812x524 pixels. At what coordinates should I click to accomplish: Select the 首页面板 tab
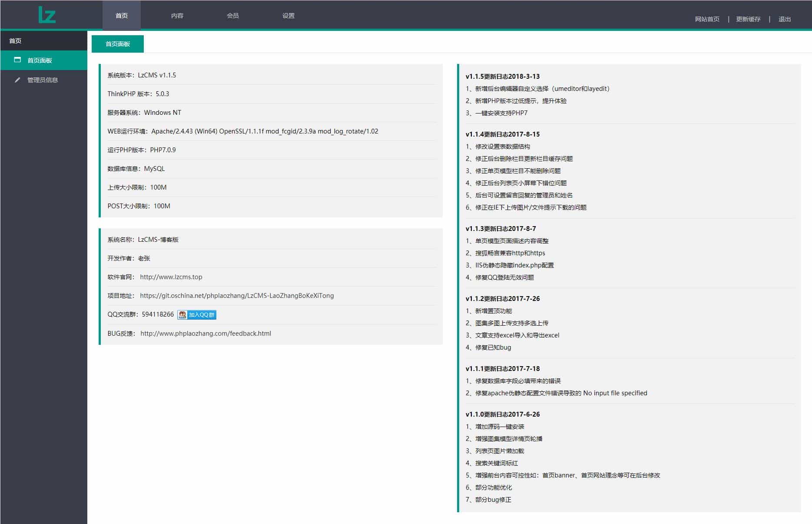click(x=118, y=44)
